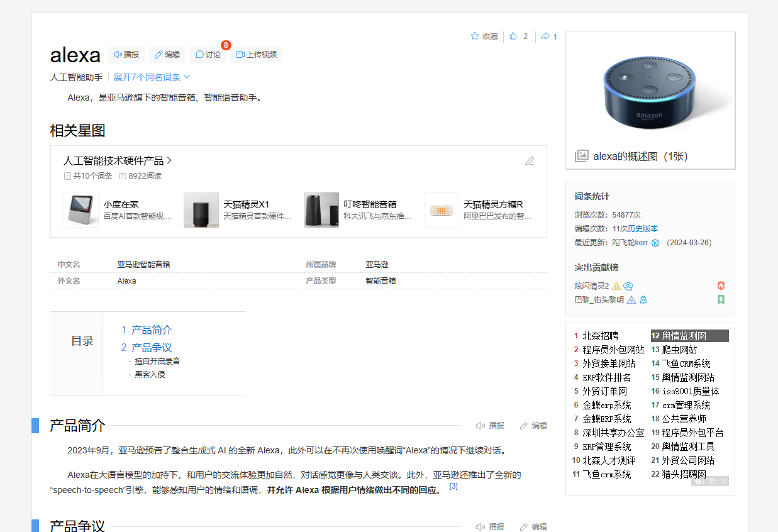This screenshot has width=778, height=532.
Task: Toggle the thumbs-up like button
Action: point(513,36)
